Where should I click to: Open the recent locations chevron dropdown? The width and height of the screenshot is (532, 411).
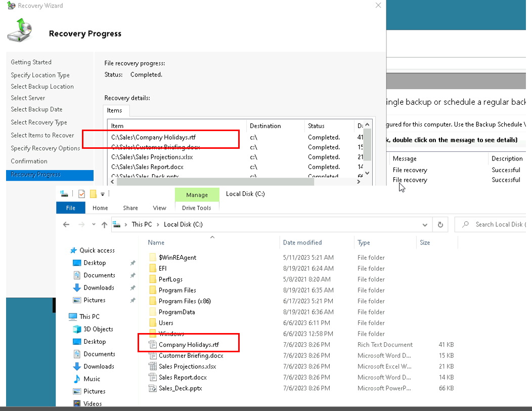coord(94,224)
